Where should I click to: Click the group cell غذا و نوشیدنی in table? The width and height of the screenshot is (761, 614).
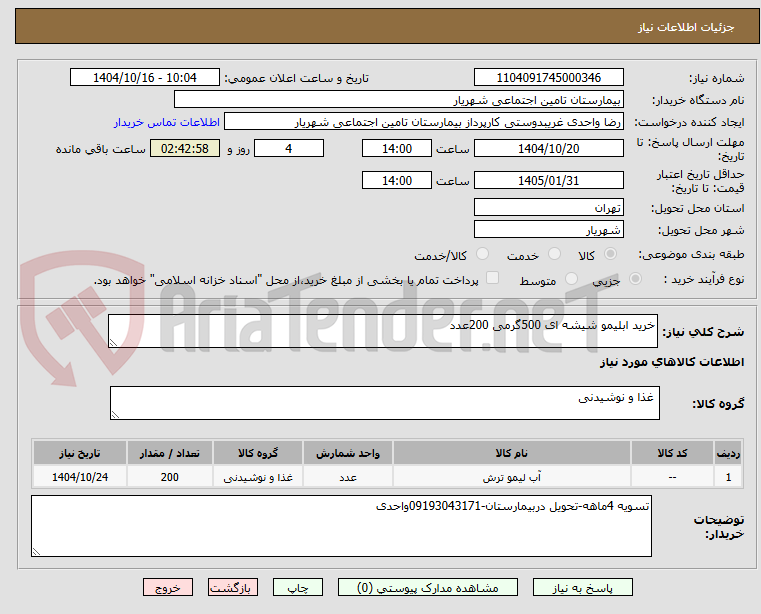click(x=258, y=478)
